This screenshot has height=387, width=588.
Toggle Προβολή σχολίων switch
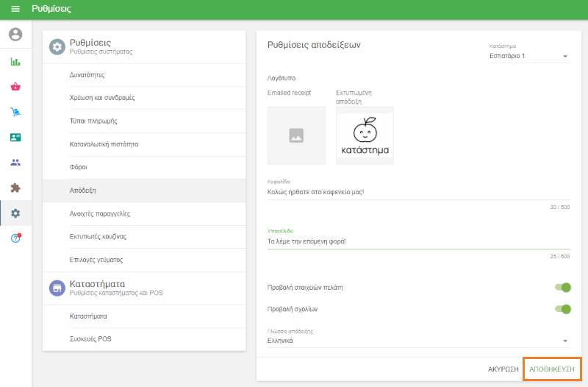point(562,309)
